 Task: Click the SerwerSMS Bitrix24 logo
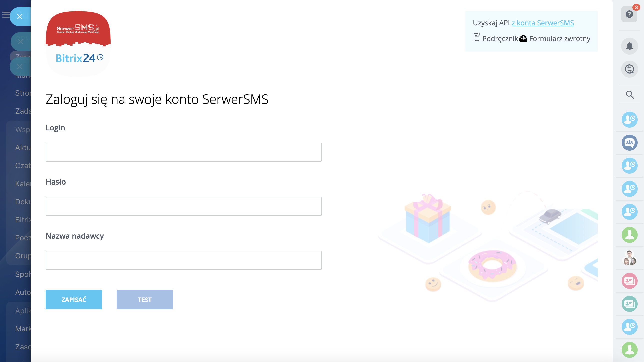pos(78,43)
